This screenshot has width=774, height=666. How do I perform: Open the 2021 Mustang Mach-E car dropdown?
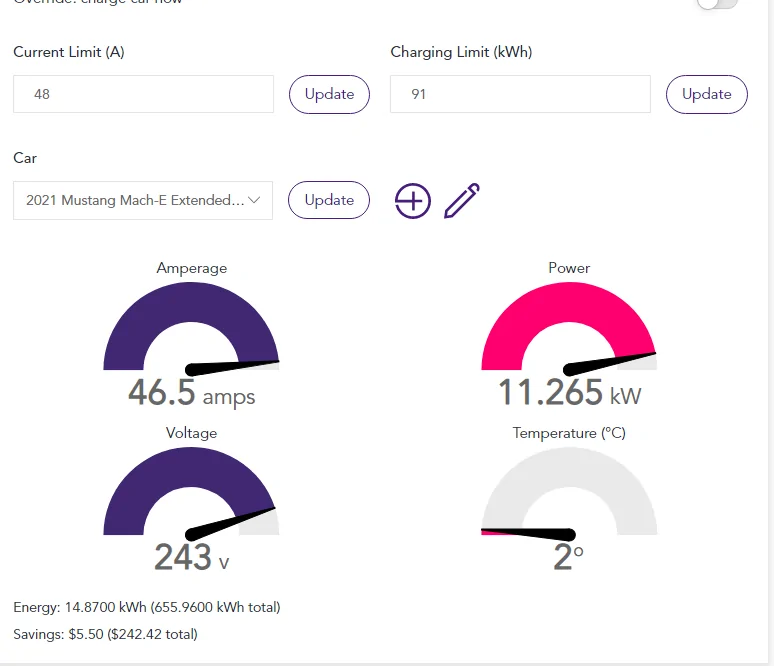tap(143, 200)
